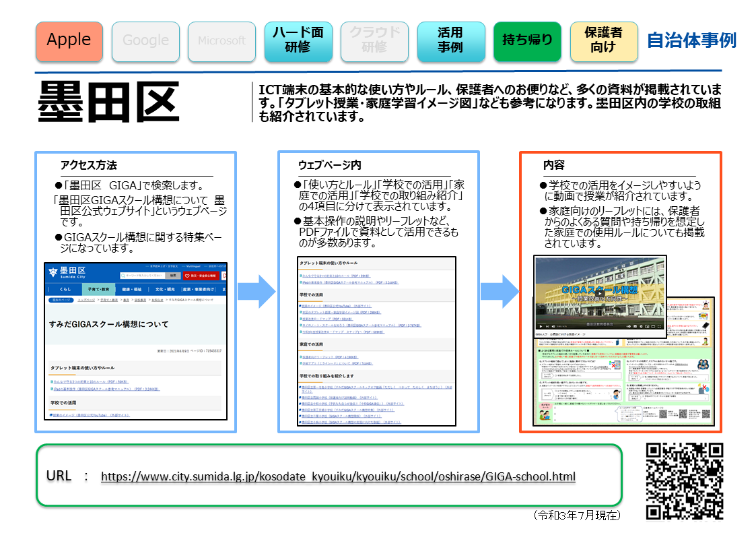
Task: Click the アクセス方法 panel heading
Action: pyautogui.click(x=89, y=166)
